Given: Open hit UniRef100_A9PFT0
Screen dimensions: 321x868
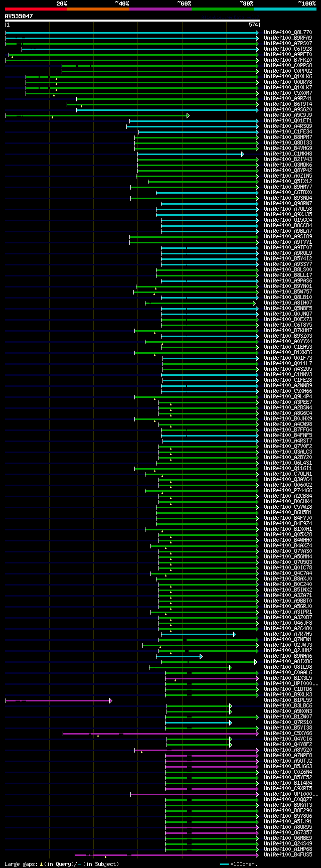Looking at the screenshot, I should 288,55.
